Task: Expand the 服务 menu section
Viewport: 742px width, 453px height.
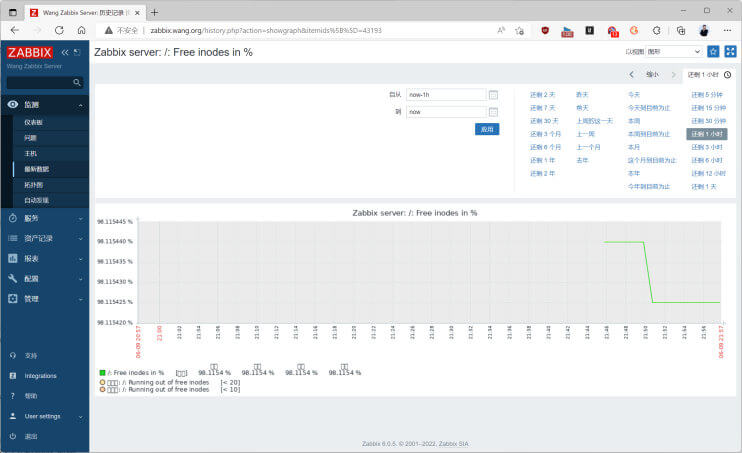Action: click(x=80, y=219)
